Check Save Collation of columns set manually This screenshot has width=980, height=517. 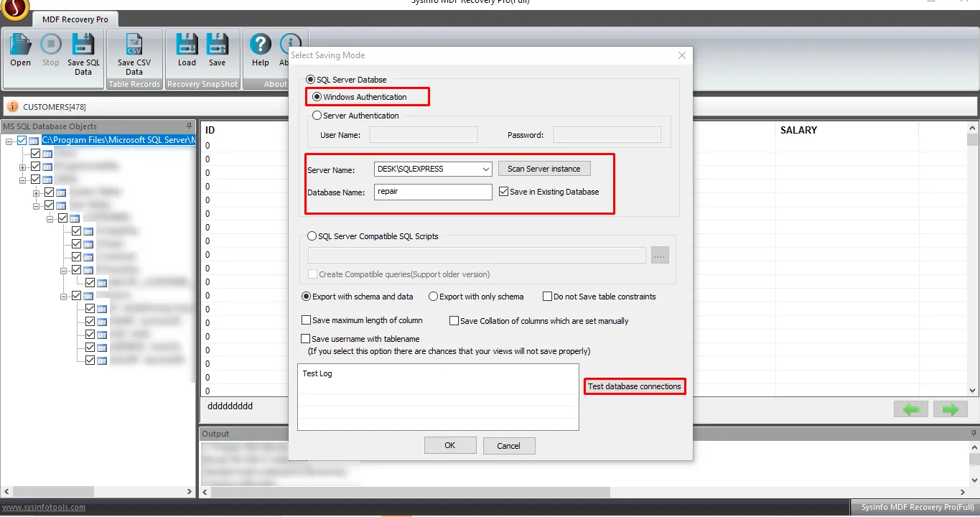click(454, 321)
